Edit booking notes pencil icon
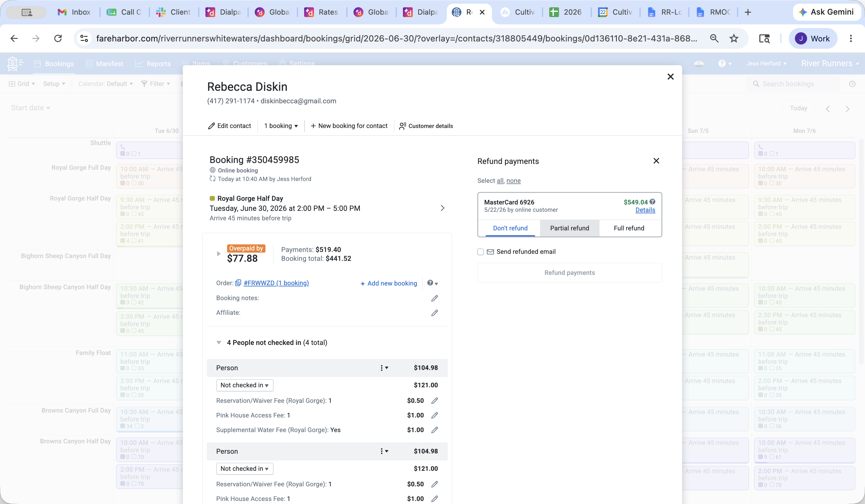The height and width of the screenshot is (504, 865). click(x=435, y=298)
